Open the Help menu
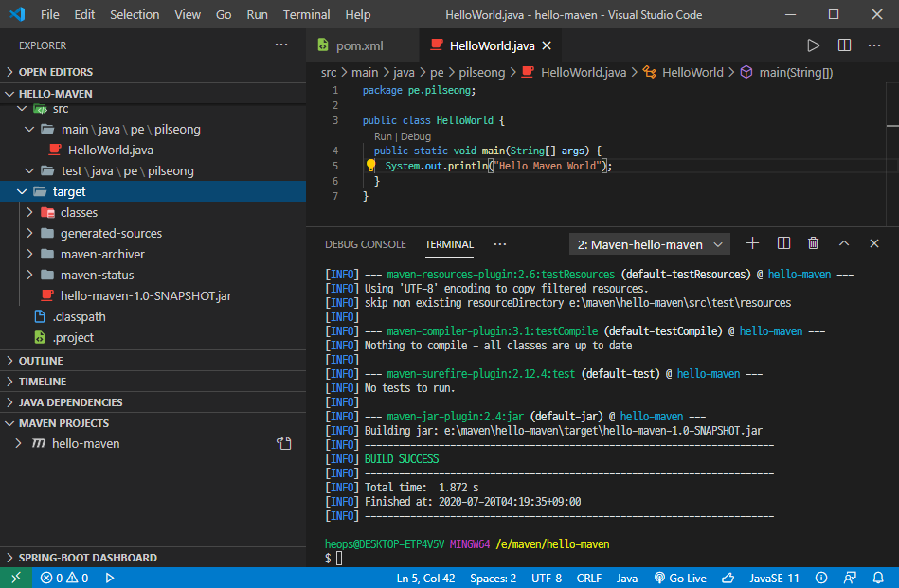Screen dimensions: 899x588 [x=358, y=14]
